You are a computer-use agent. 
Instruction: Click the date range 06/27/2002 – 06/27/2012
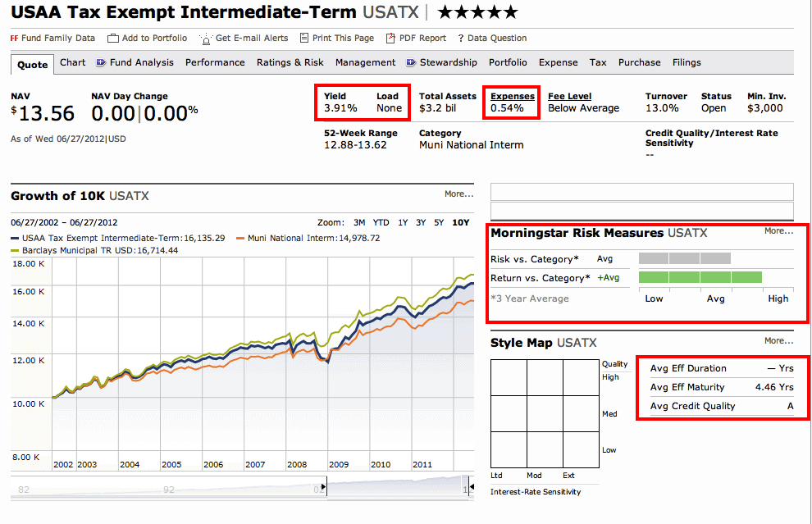64,223
